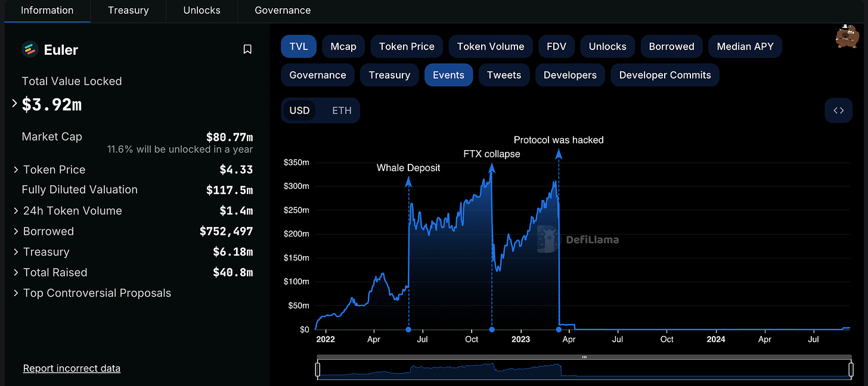Toggle the Mcap chart metric
This screenshot has width=868, height=386.
click(x=343, y=46)
